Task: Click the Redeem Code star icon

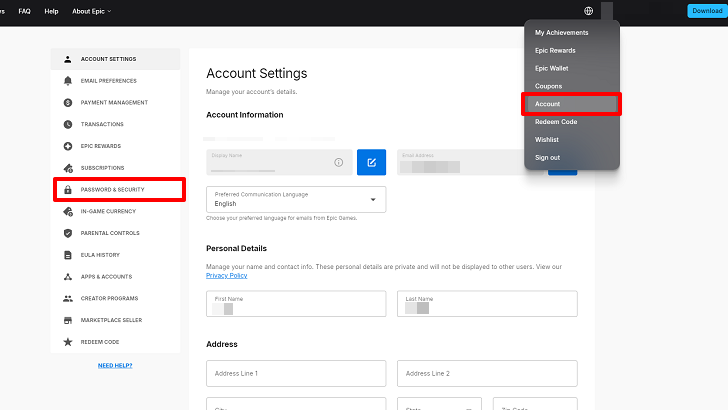Action: pyautogui.click(x=68, y=342)
